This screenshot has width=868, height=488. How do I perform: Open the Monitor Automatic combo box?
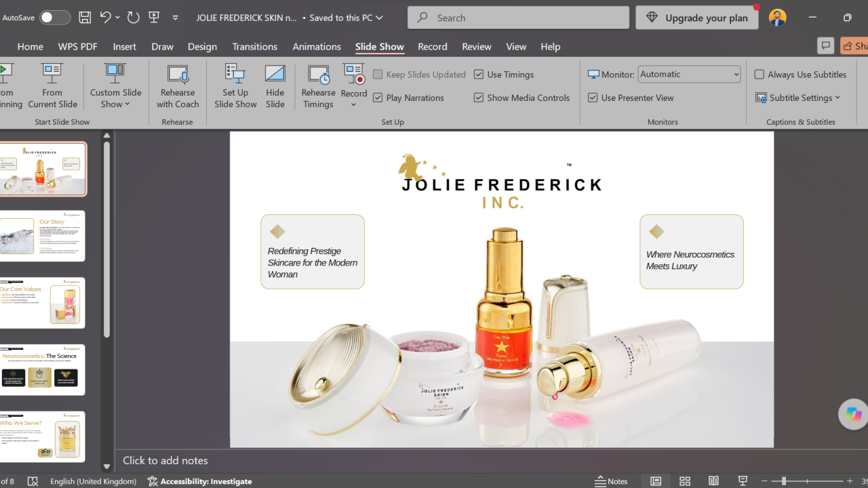[x=689, y=75]
